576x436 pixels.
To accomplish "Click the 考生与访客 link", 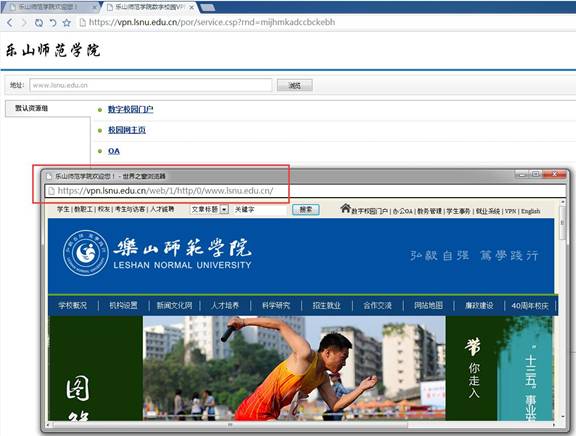I will coord(130,209).
